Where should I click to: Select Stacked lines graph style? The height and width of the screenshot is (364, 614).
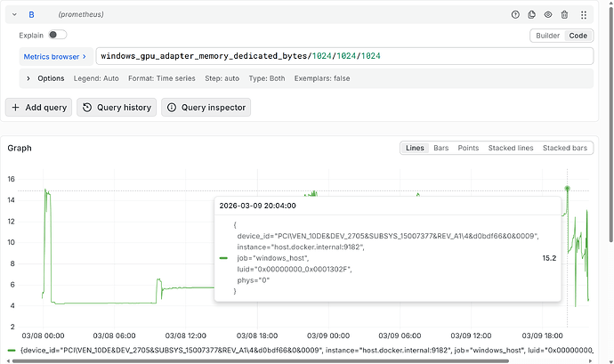510,148
